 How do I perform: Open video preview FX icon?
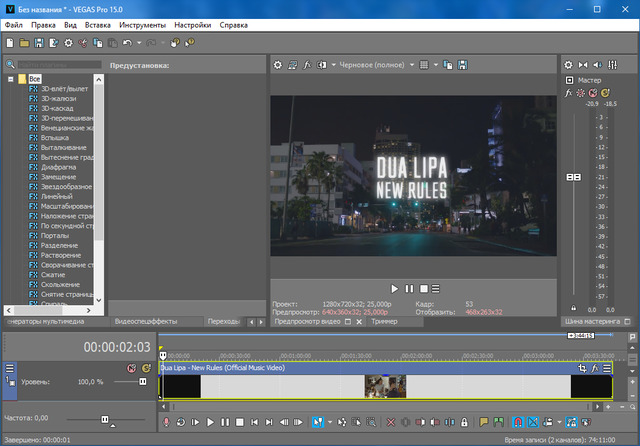pyautogui.click(x=308, y=65)
